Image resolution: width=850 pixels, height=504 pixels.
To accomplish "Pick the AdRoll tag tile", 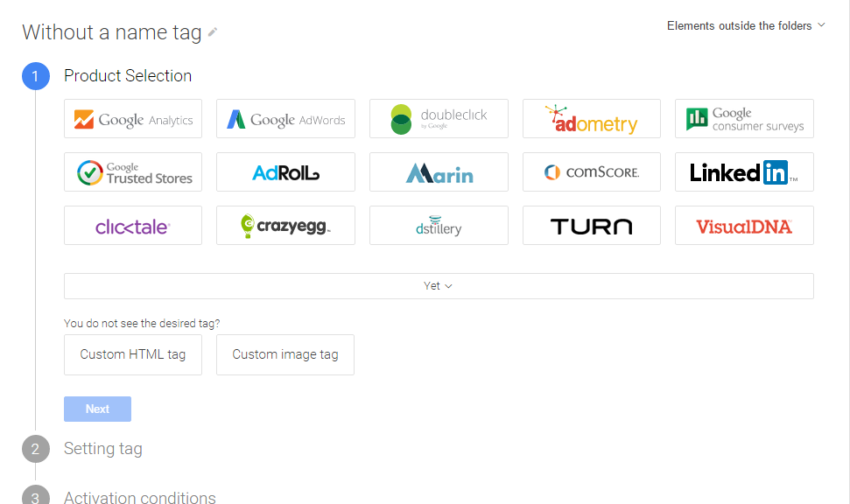I will 285,172.
